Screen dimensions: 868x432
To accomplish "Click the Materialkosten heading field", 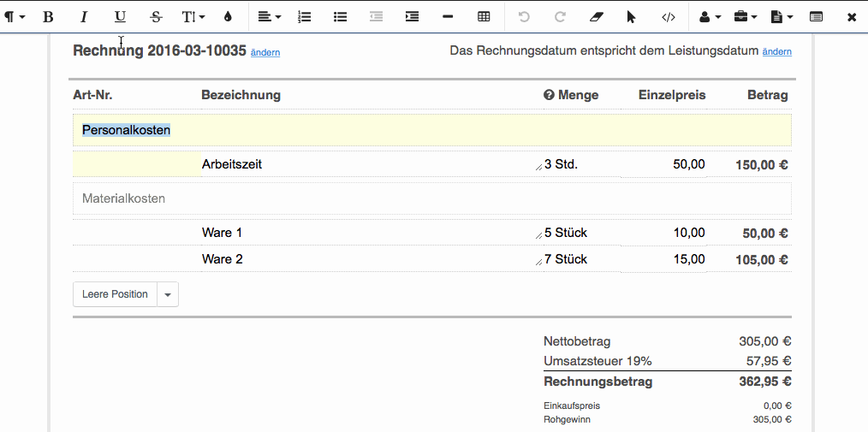I will [x=431, y=198].
